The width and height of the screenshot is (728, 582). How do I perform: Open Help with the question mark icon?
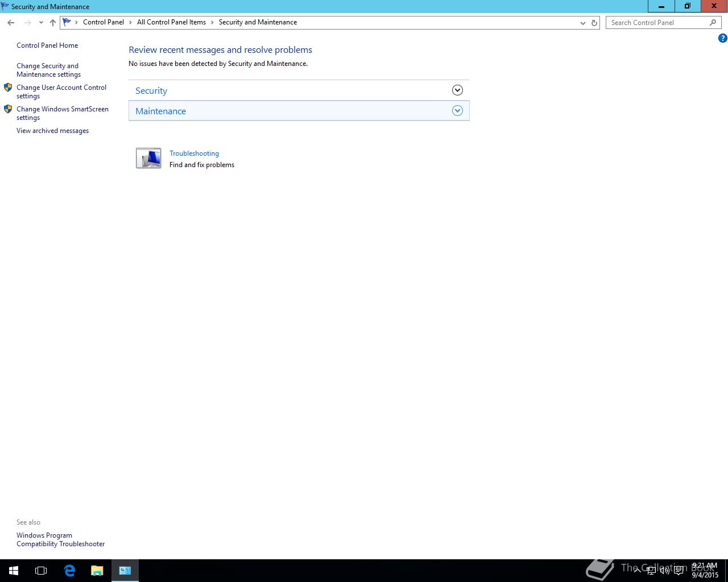pyautogui.click(x=722, y=38)
